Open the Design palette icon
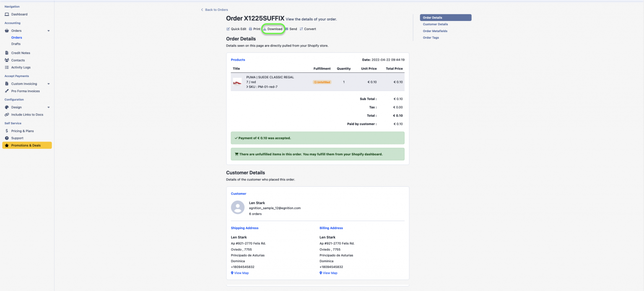The image size is (644, 291). click(6, 107)
